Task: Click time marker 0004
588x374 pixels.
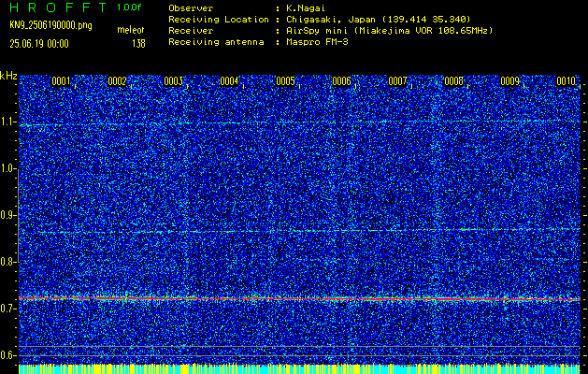Action: click(229, 81)
